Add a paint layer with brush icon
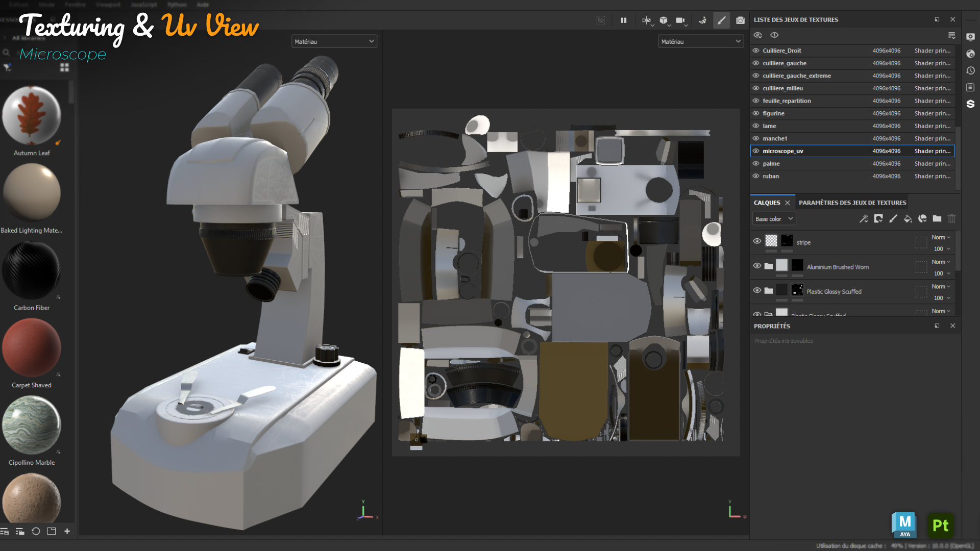This screenshot has height=551, width=980. point(893,219)
